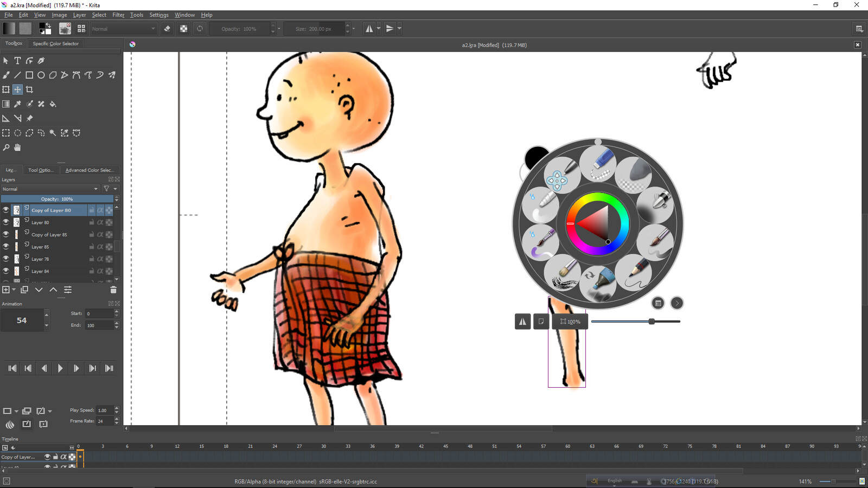Select the Ellipse shape tool
The image size is (868, 488).
41,75
